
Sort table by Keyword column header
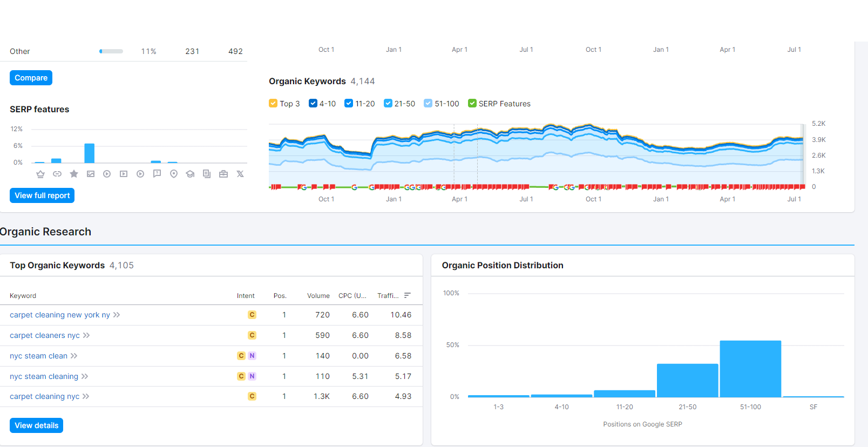(23, 296)
